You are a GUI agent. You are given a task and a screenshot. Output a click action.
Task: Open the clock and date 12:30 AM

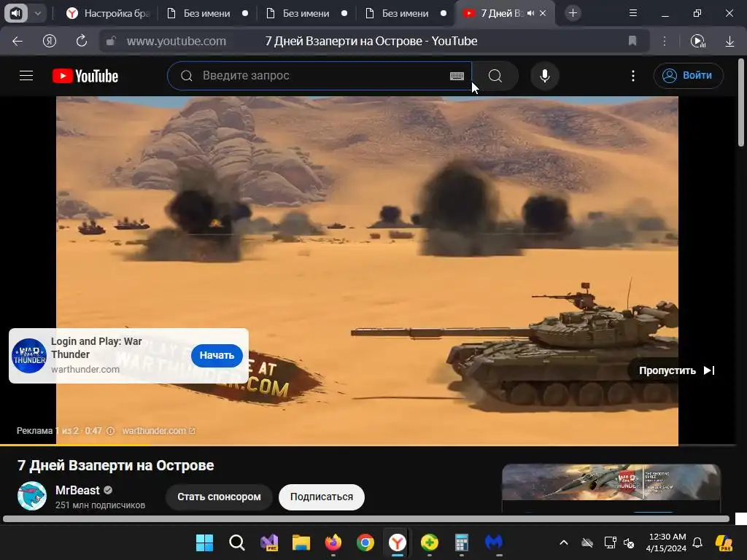667,542
